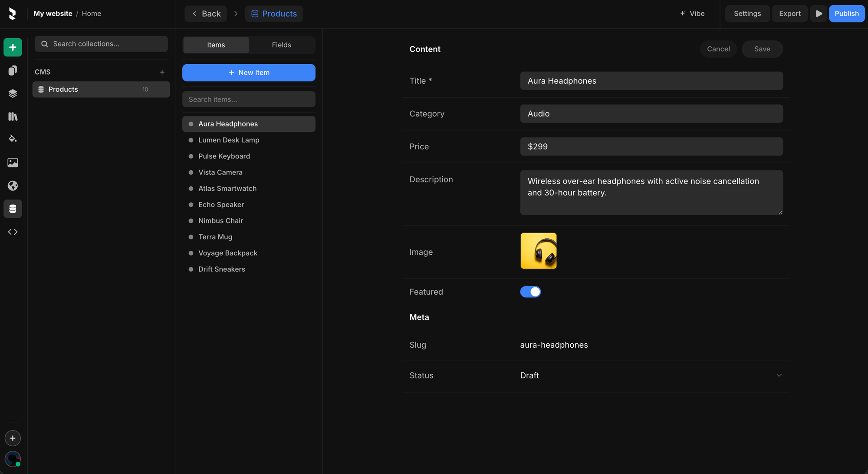Image resolution: width=868 pixels, height=474 pixels.
Task: Click the Price field $299
Action: point(651,147)
